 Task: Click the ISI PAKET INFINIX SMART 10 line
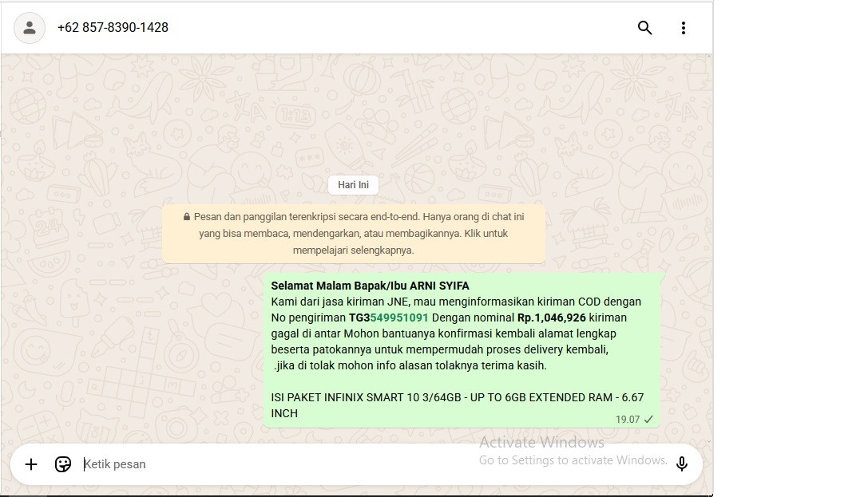(458, 405)
